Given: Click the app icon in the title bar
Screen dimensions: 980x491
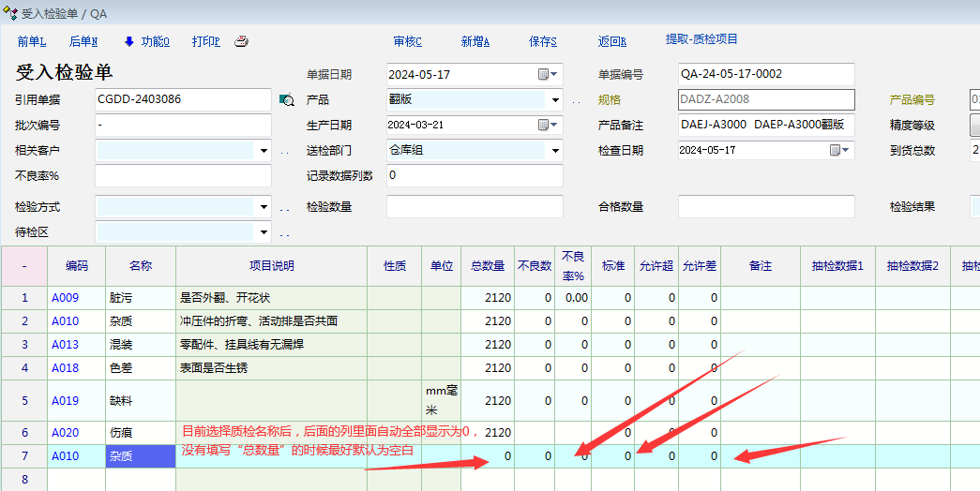Looking at the screenshot, I should [x=10, y=14].
